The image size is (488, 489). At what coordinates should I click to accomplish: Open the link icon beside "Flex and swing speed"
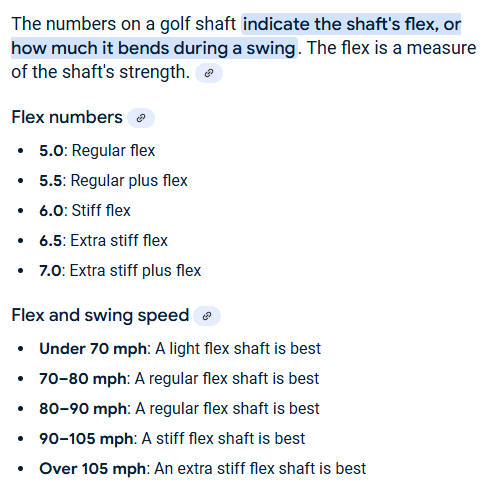pyautogui.click(x=207, y=316)
